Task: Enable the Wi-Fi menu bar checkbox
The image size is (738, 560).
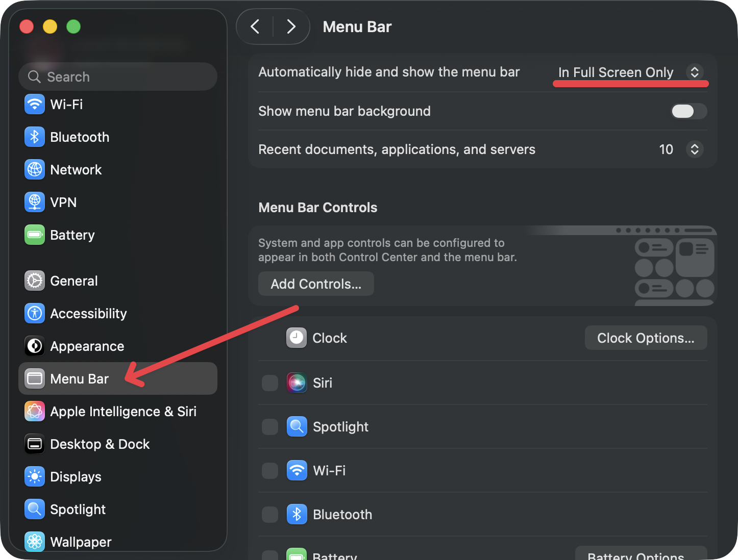Action: [x=270, y=471]
